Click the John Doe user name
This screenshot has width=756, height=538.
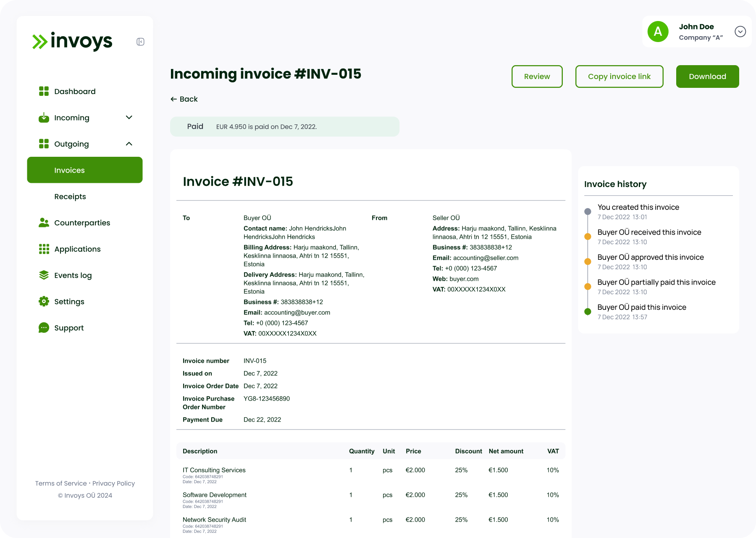pos(696,26)
